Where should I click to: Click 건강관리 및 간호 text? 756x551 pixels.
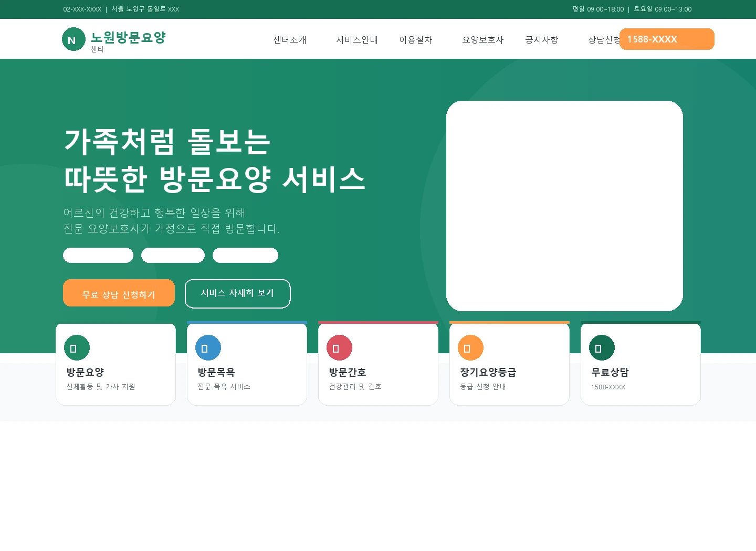pyautogui.click(x=355, y=387)
